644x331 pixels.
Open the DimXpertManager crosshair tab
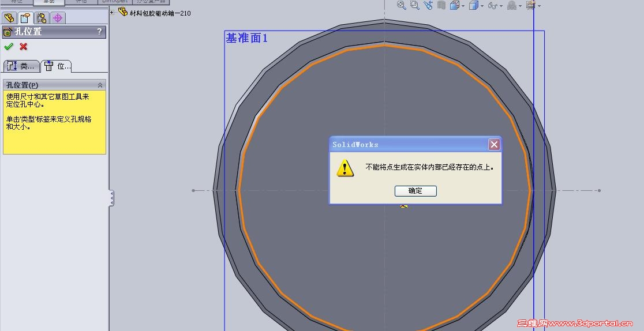[x=58, y=18]
